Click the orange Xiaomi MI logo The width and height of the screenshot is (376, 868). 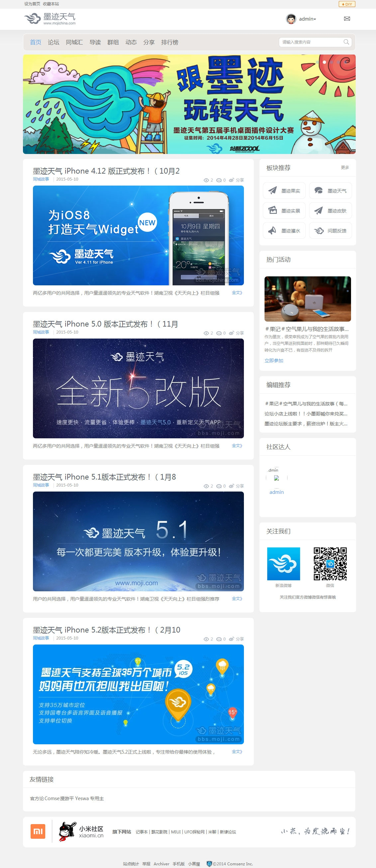38,831
